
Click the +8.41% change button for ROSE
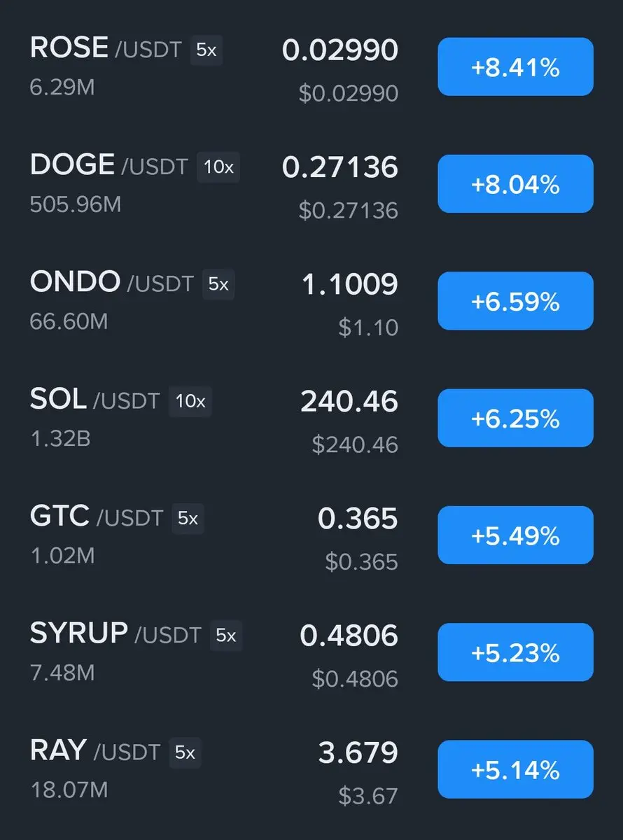tap(515, 67)
